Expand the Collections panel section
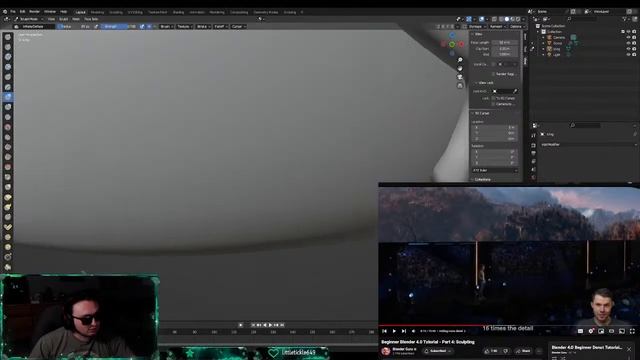Viewport: 640px width, 360px height. (482, 180)
